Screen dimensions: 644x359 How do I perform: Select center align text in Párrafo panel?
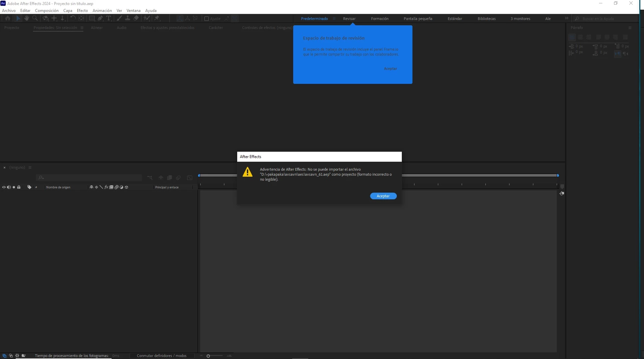(580, 37)
